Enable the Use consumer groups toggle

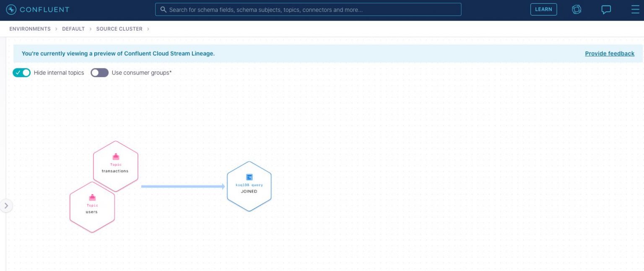tap(99, 72)
